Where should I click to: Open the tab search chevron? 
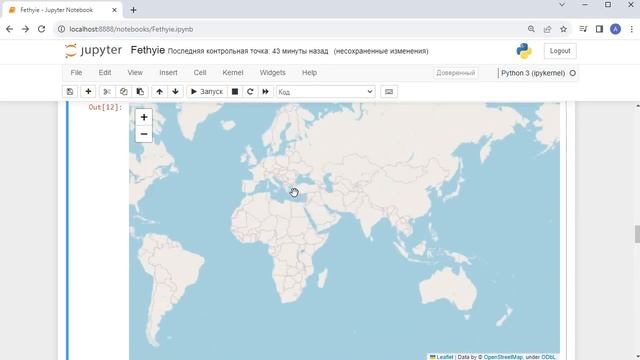[x=562, y=5]
